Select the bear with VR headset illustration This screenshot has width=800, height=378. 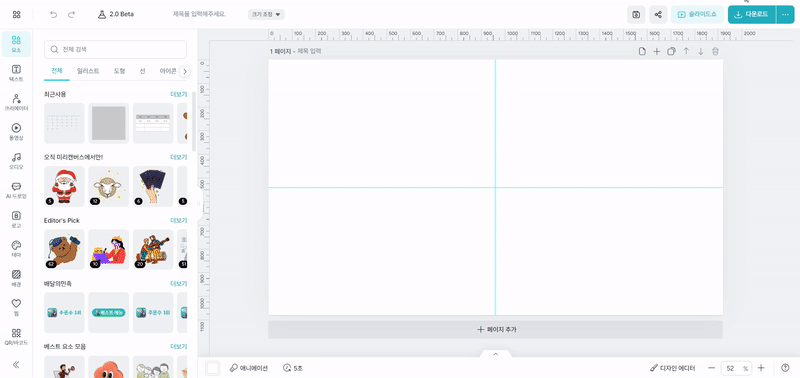[x=64, y=249]
